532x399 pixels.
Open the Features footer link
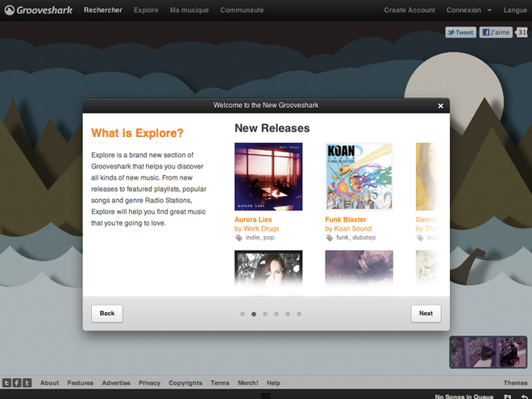tap(81, 383)
